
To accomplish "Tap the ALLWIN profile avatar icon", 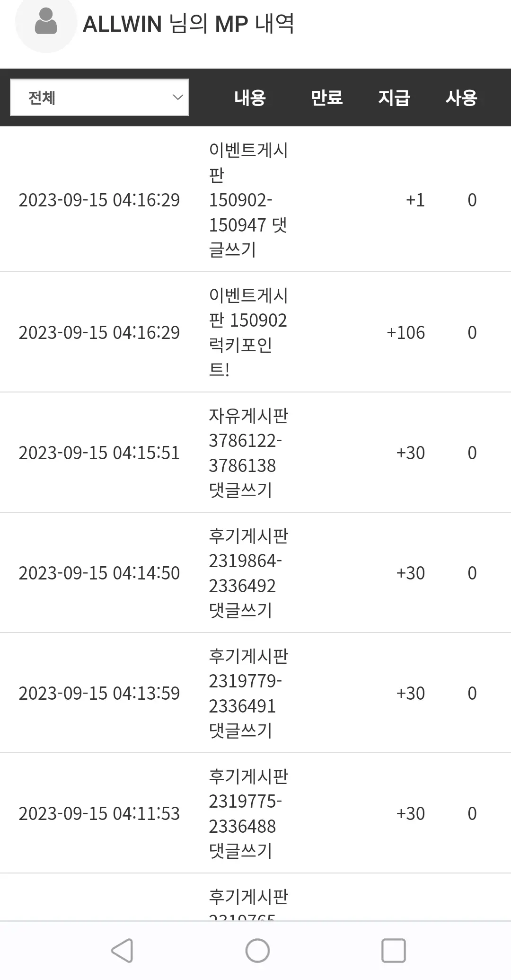I will coord(46,23).
